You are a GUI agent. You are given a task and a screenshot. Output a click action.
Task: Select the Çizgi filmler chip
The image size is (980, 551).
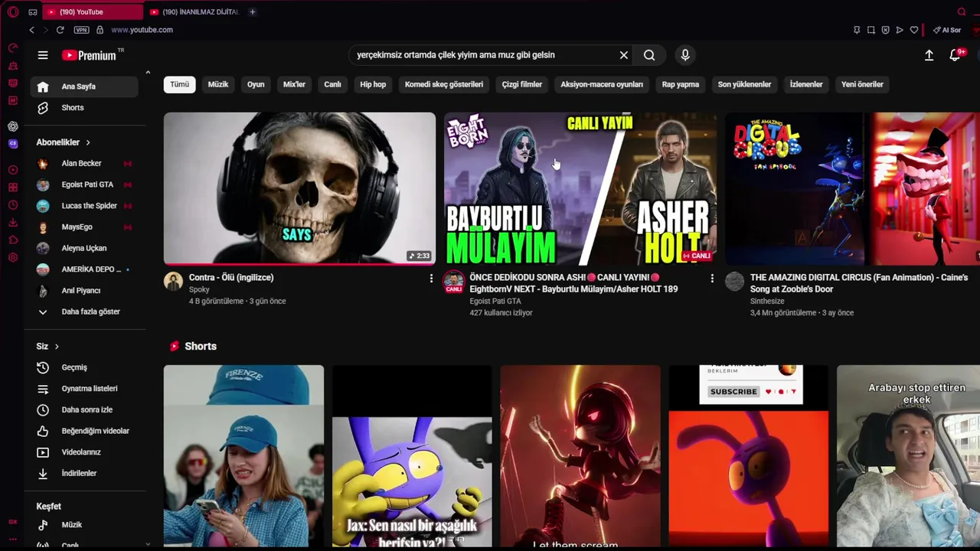pyautogui.click(x=522, y=84)
